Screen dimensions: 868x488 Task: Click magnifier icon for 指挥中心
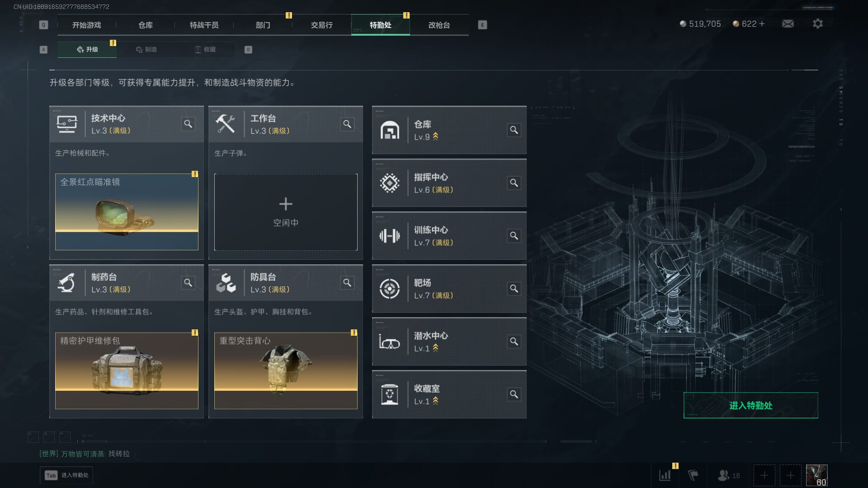tap(514, 183)
